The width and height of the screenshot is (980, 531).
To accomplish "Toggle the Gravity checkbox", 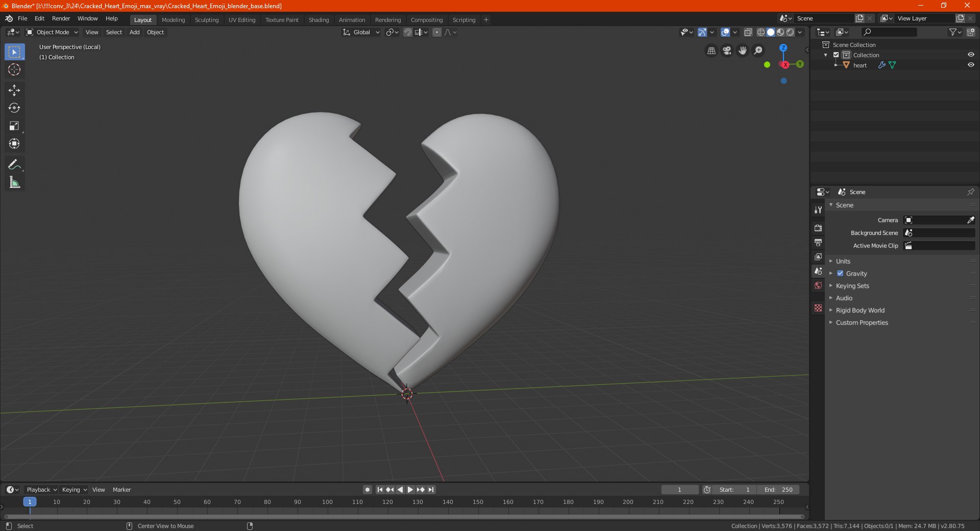I will tap(840, 273).
